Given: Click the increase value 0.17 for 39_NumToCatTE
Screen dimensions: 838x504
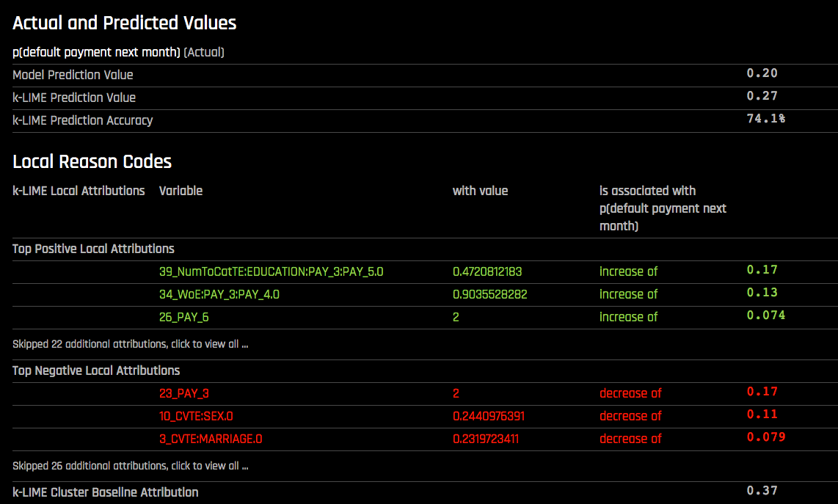Looking at the screenshot, I should pos(762,270).
